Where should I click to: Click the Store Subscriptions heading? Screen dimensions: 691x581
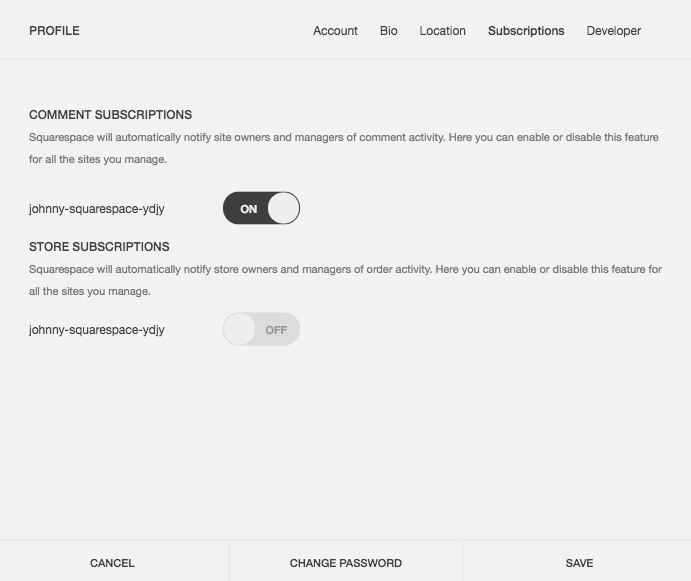(99, 247)
